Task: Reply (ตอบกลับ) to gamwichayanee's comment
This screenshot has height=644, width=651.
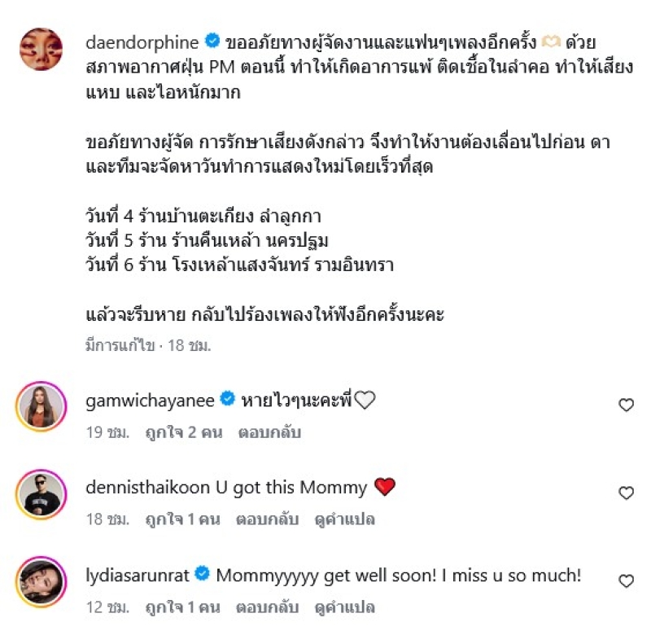Action: tap(269, 432)
